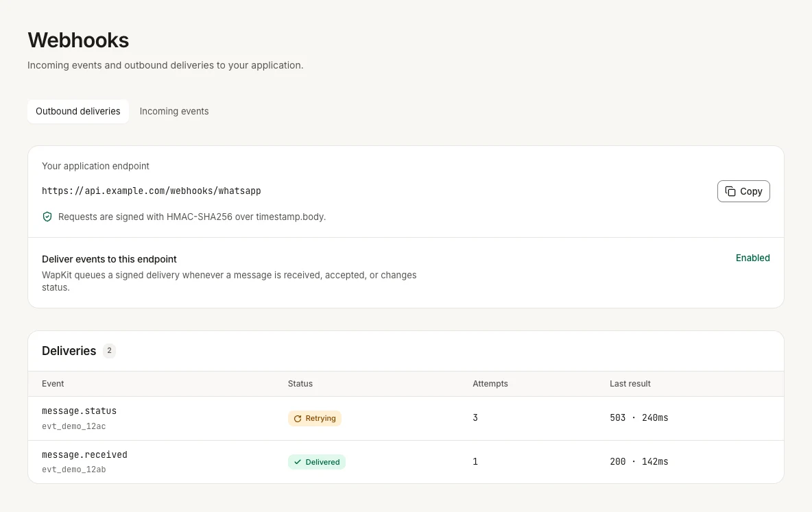
Task: Click the '503 · 240ms' last result
Action: [x=639, y=418]
